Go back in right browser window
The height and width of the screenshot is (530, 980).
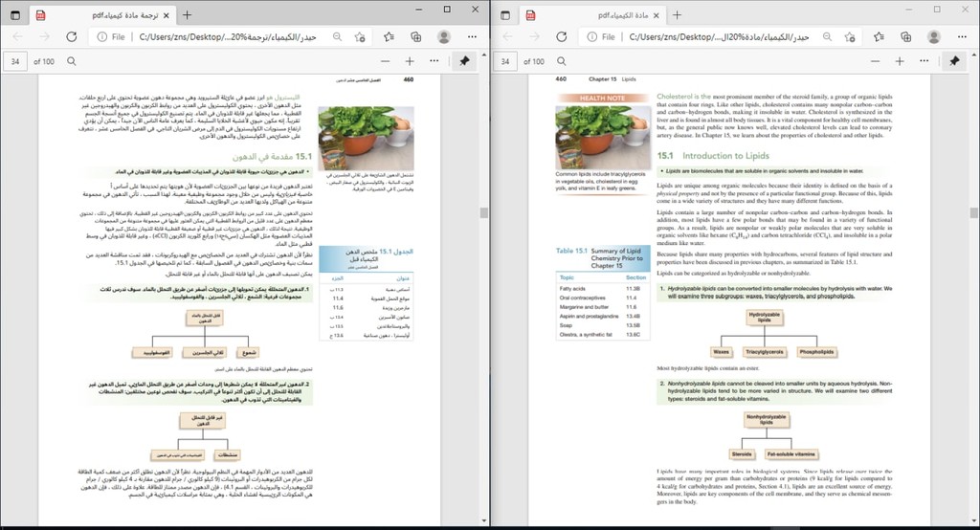(507, 37)
